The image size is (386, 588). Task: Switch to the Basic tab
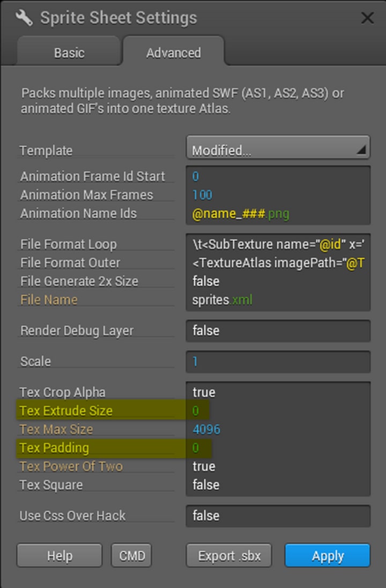click(x=69, y=53)
